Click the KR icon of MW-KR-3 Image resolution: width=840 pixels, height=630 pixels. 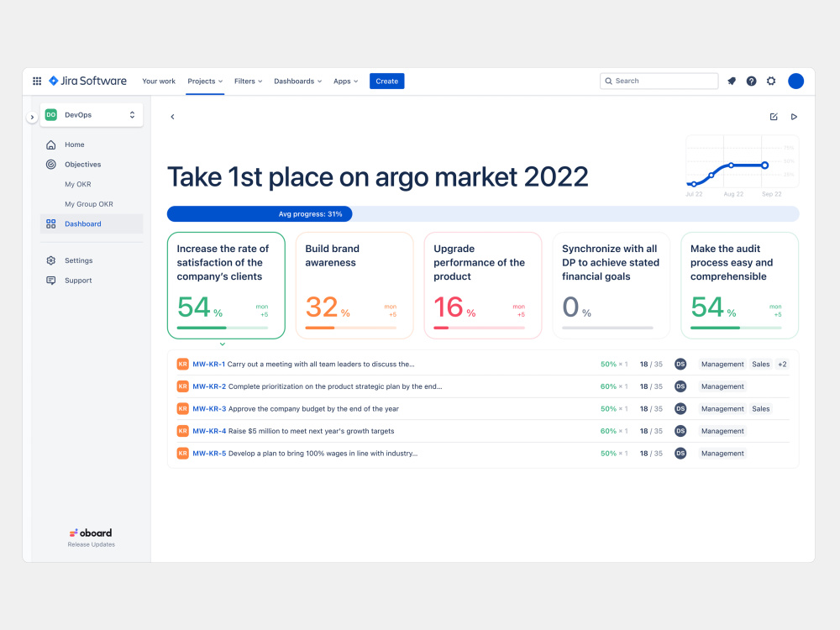(x=182, y=409)
